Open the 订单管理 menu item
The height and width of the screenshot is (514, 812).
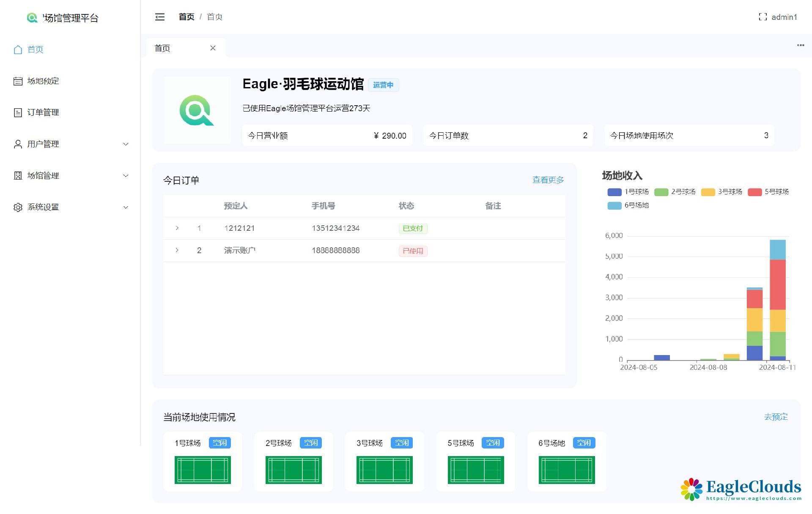[x=43, y=112]
